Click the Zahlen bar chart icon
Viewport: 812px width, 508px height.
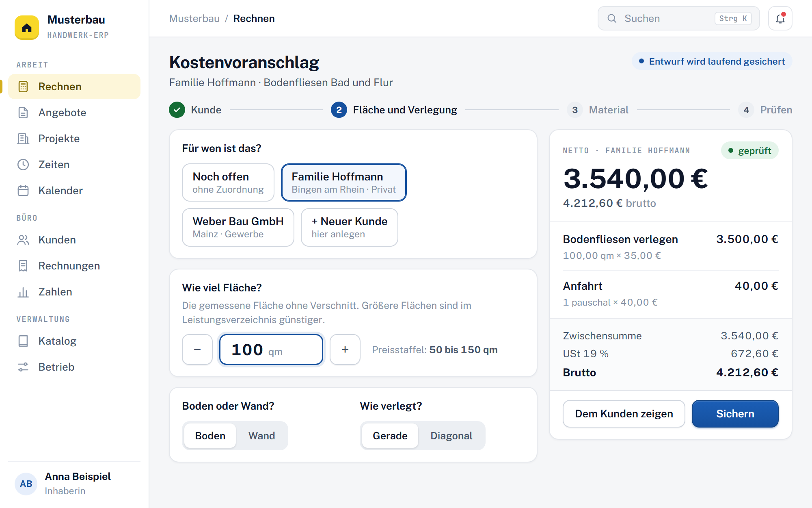[x=23, y=292]
